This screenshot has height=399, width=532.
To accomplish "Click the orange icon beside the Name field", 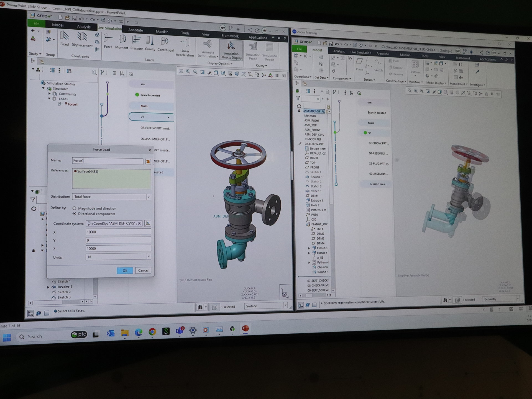I will 148,161.
